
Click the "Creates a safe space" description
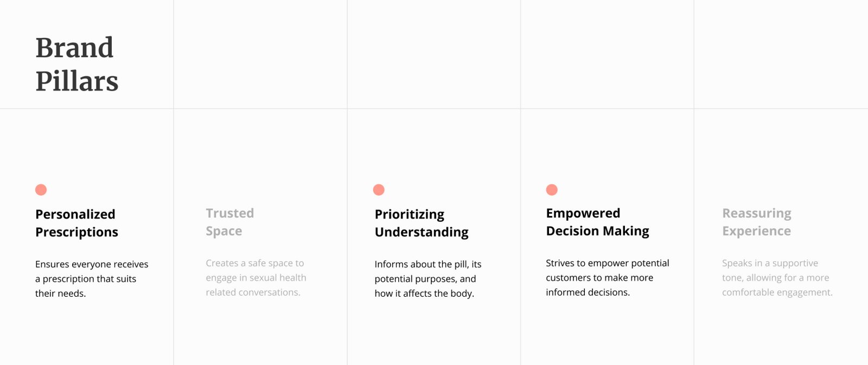[x=256, y=278]
